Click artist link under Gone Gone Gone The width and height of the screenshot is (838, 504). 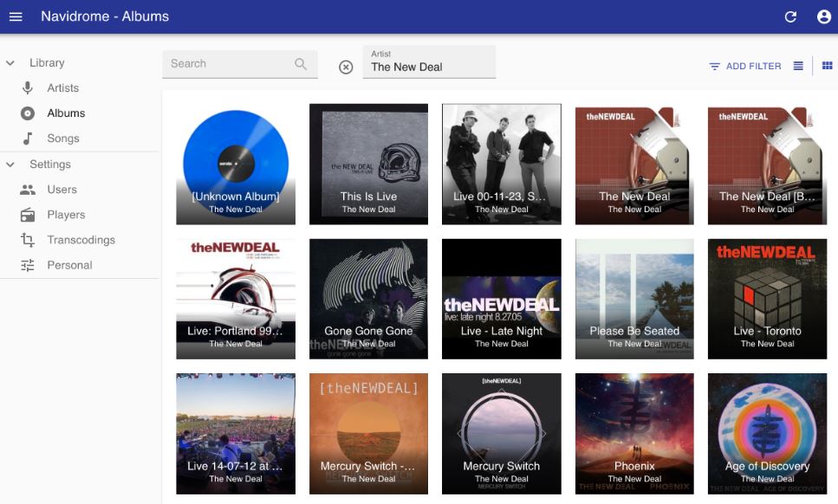coord(369,344)
